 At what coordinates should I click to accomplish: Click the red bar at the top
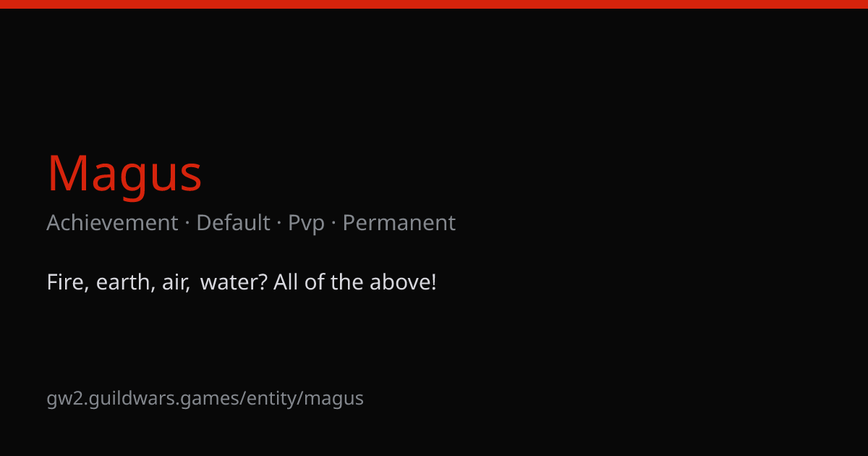point(434,4)
